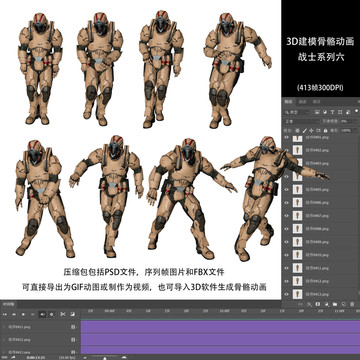The width and height of the screenshot is (360, 360).
Task: Open 0413.png track filmstrip menu
Action: point(73,352)
